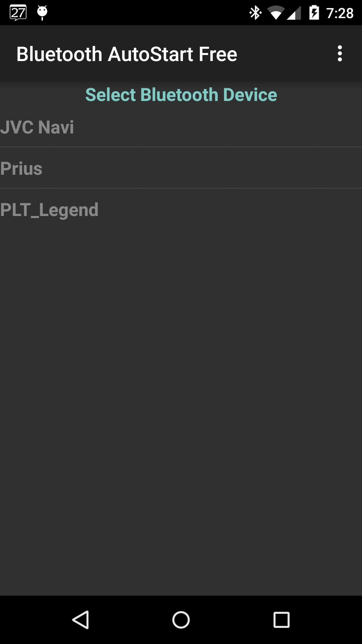Viewport: 362px width, 644px height.
Task: Tap empty area below PLT_Legend
Action: click(181, 369)
